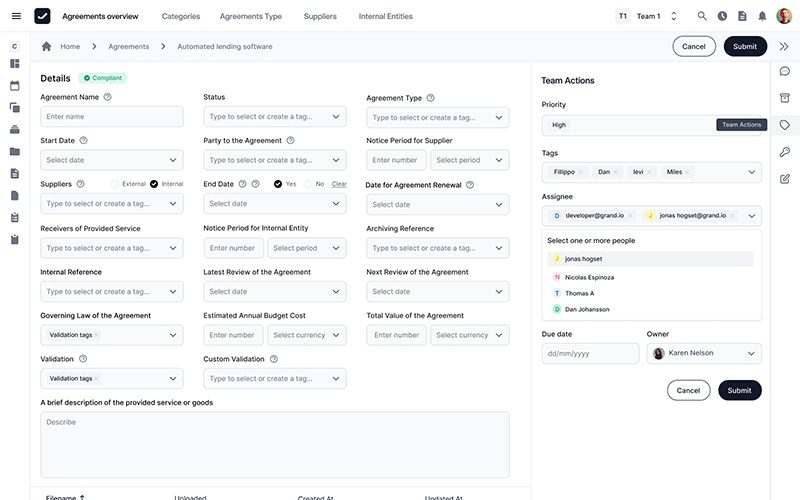The width and height of the screenshot is (800, 500).
Task: Click Cancel in the top bar
Action: (694, 46)
